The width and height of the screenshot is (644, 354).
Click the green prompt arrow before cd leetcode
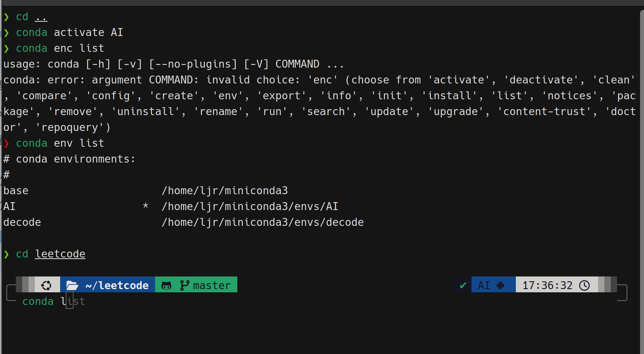pyautogui.click(x=6, y=254)
